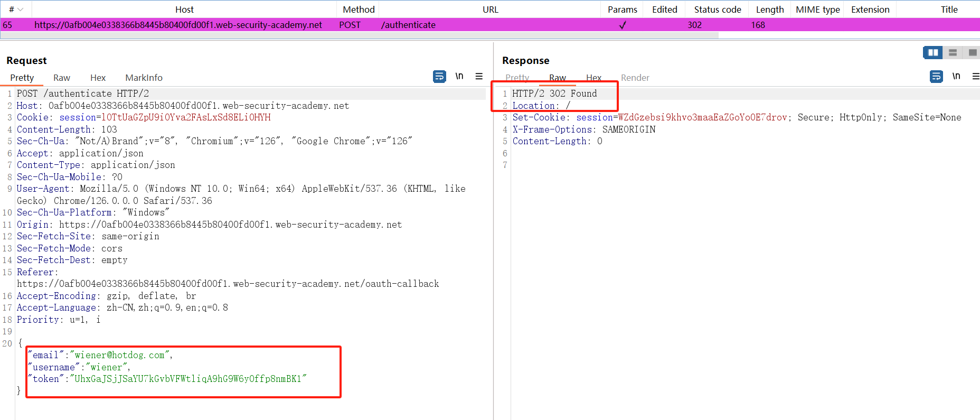Screen dimensions: 980x420
Task: Switch to combined tabbed layout view
Action: (972, 52)
